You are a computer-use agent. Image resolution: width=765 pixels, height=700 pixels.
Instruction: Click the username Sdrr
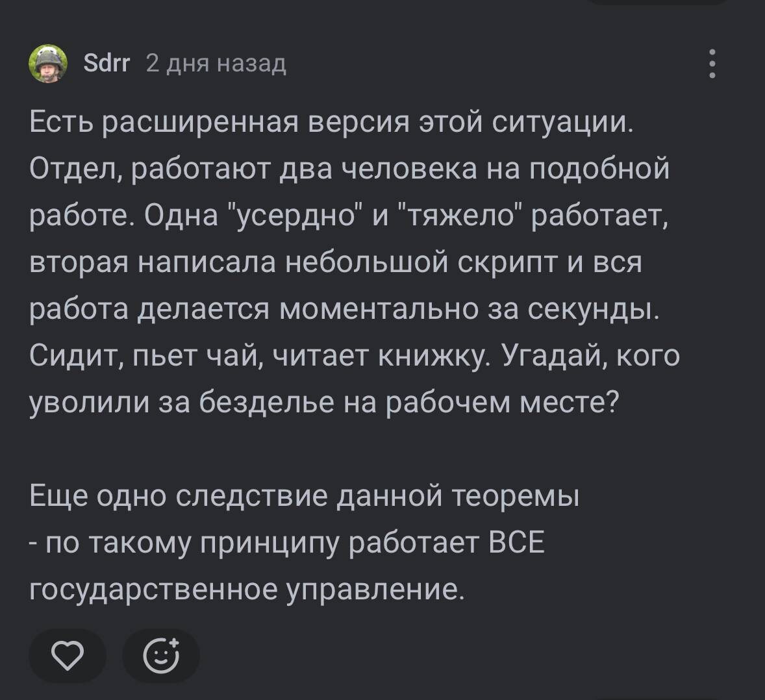[108, 64]
